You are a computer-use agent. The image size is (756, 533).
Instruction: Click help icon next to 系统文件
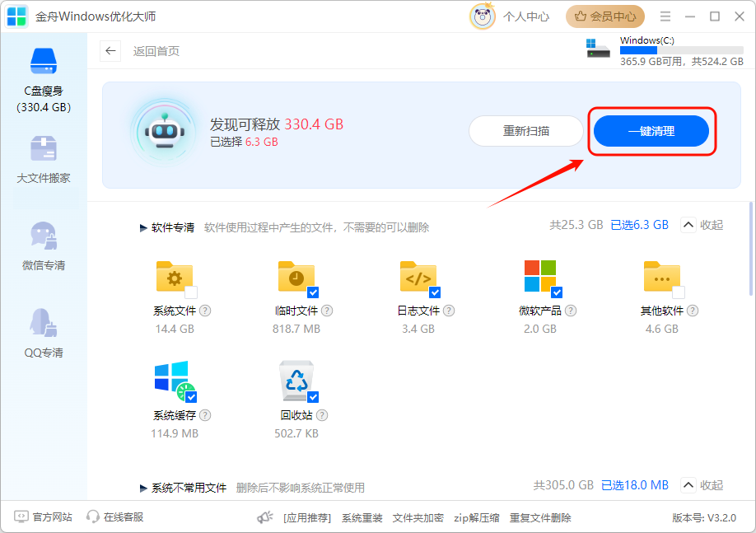point(205,311)
